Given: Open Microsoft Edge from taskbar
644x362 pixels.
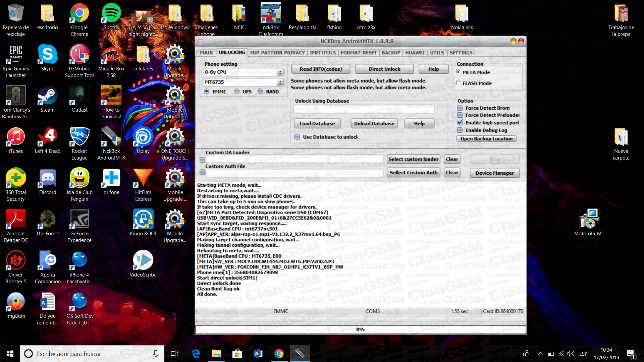Looking at the screenshot, I should [x=196, y=354].
